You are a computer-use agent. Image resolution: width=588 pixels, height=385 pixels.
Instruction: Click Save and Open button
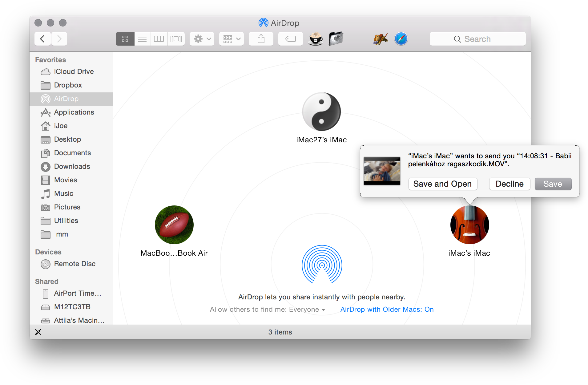443,184
